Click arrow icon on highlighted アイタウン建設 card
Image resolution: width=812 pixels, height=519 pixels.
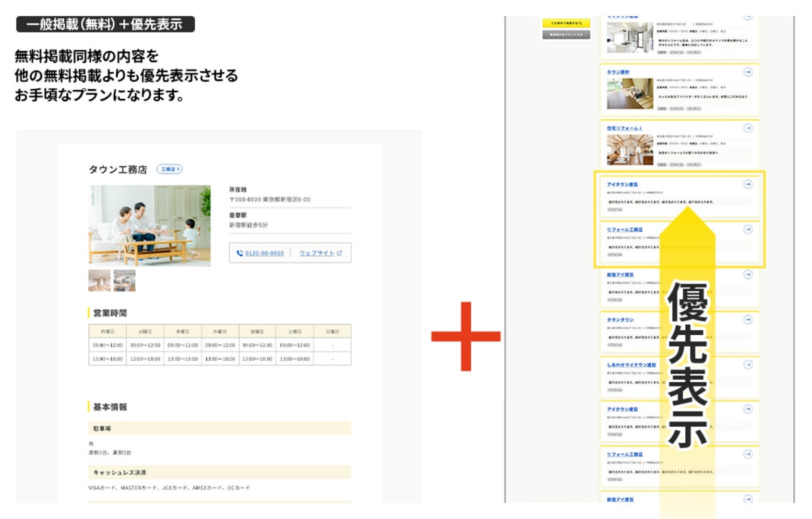click(748, 184)
